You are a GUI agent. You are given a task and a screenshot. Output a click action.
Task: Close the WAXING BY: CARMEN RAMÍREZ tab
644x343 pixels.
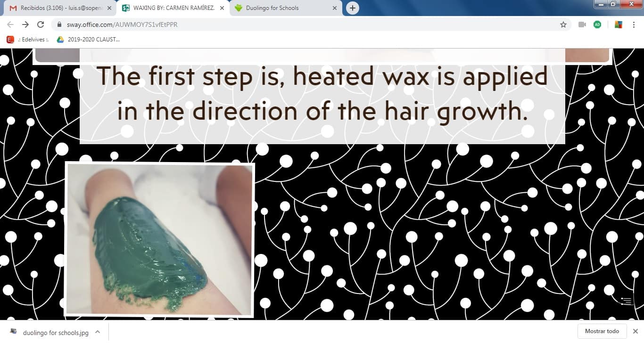(222, 8)
